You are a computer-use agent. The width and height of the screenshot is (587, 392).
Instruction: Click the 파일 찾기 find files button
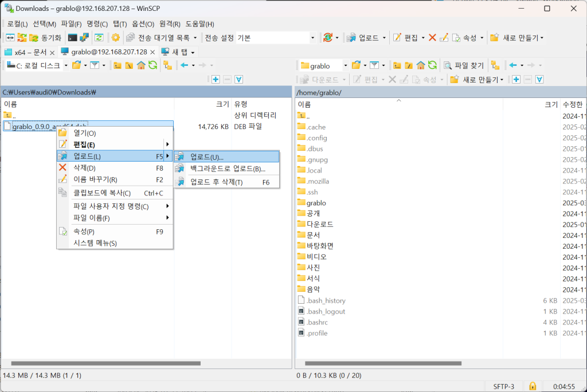tap(464, 65)
